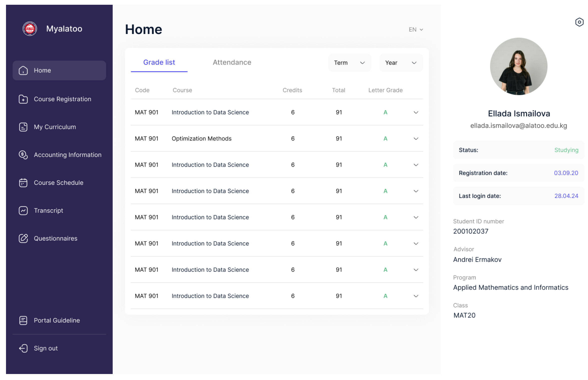Screen dimensions: 588x380
Task: Click the Course Registration folder-plus icon
Action: tap(23, 99)
